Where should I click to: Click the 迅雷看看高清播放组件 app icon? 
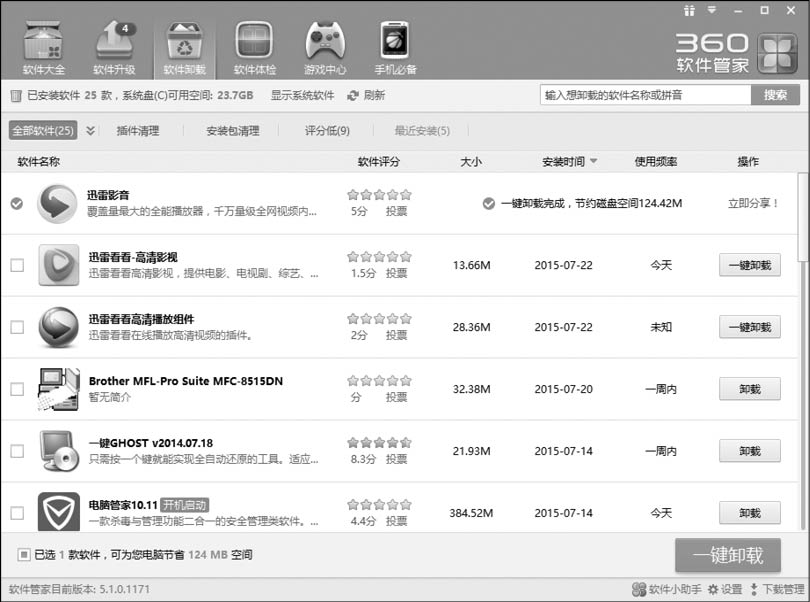(x=59, y=327)
